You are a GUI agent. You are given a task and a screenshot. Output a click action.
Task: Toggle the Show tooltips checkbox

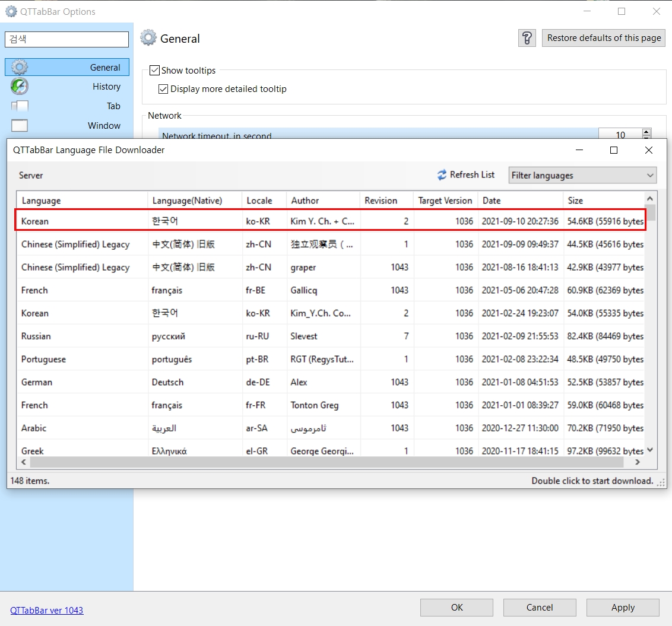pyautogui.click(x=154, y=70)
